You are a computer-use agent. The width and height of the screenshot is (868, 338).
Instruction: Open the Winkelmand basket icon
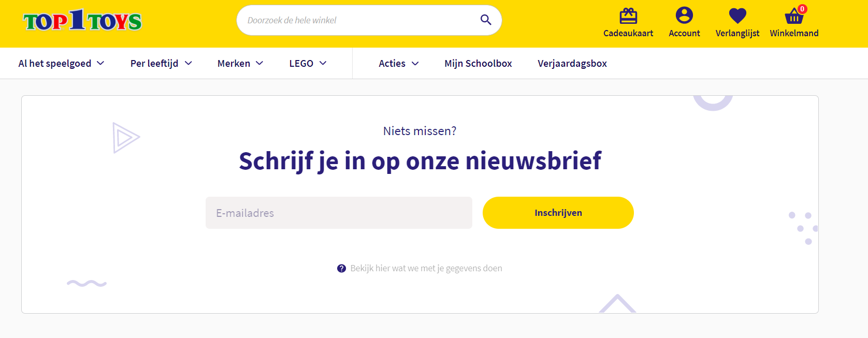(x=793, y=18)
